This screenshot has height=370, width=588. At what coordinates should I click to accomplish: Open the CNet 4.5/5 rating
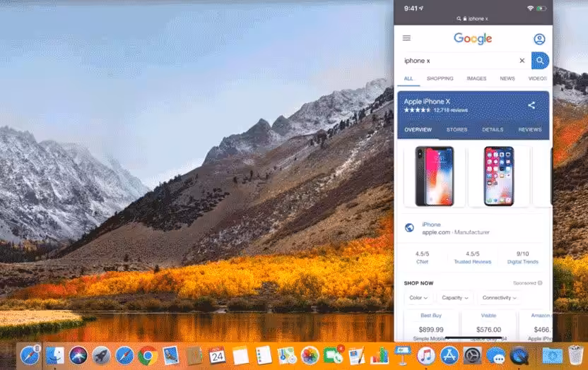point(422,258)
